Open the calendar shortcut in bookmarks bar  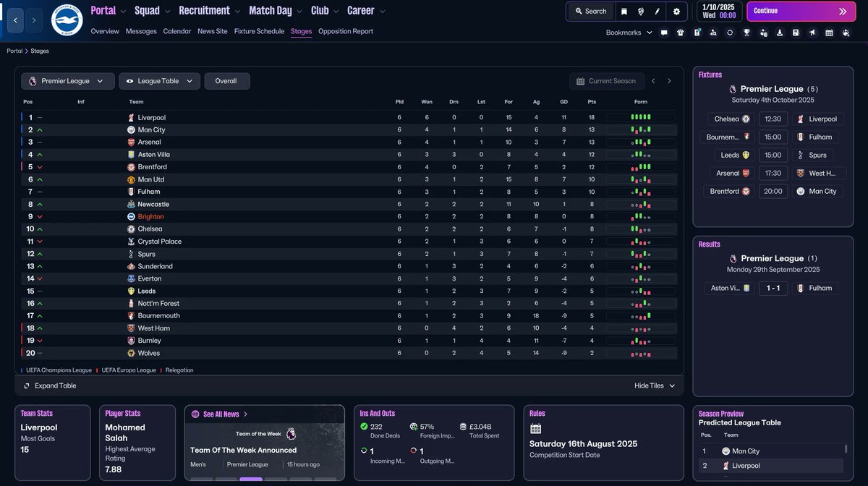point(829,33)
